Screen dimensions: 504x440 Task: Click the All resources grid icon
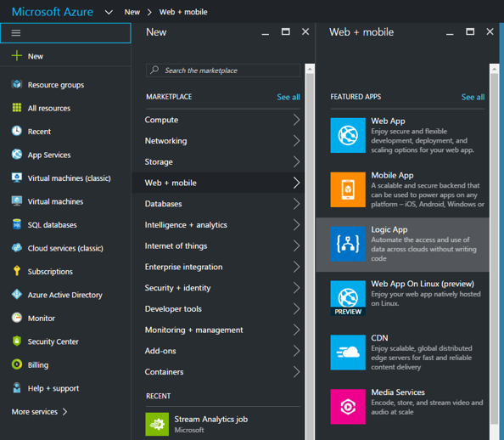coord(17,108)
